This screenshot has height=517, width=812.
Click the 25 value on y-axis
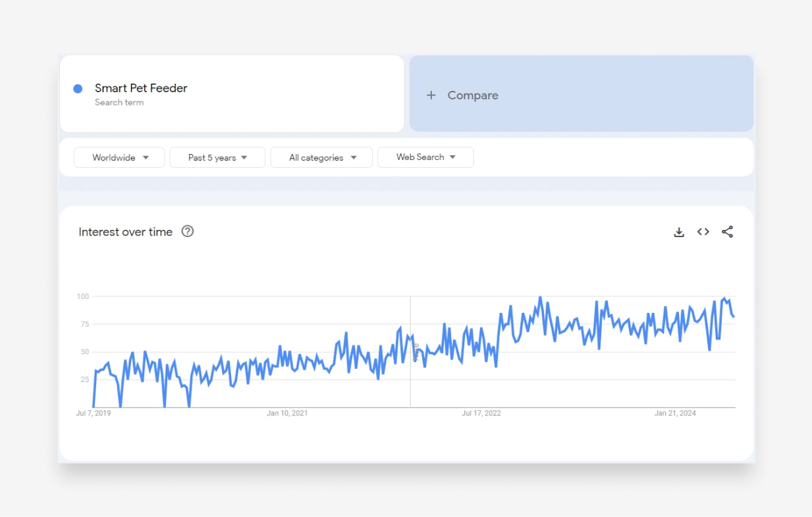pos(84,379)
